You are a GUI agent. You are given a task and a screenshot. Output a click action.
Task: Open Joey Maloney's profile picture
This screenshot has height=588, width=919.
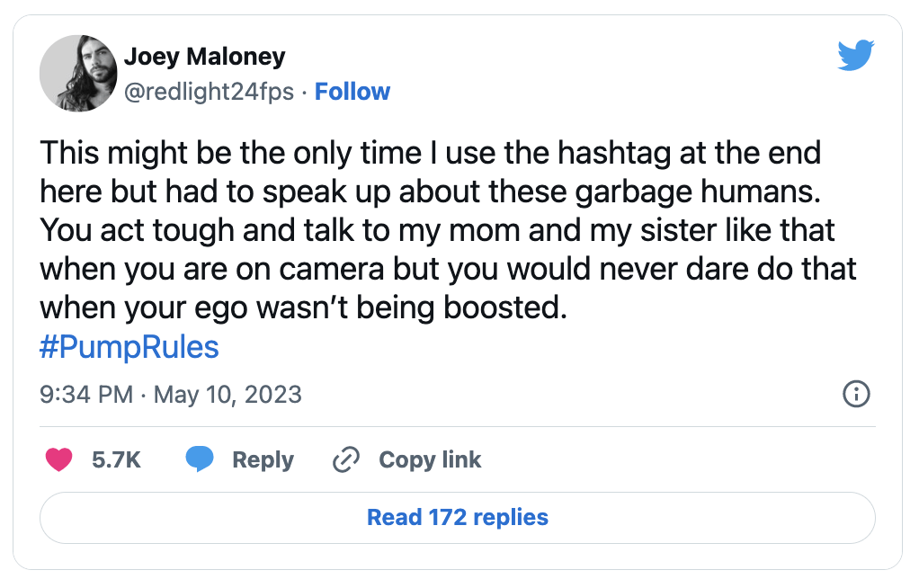[x=78, y=73]
